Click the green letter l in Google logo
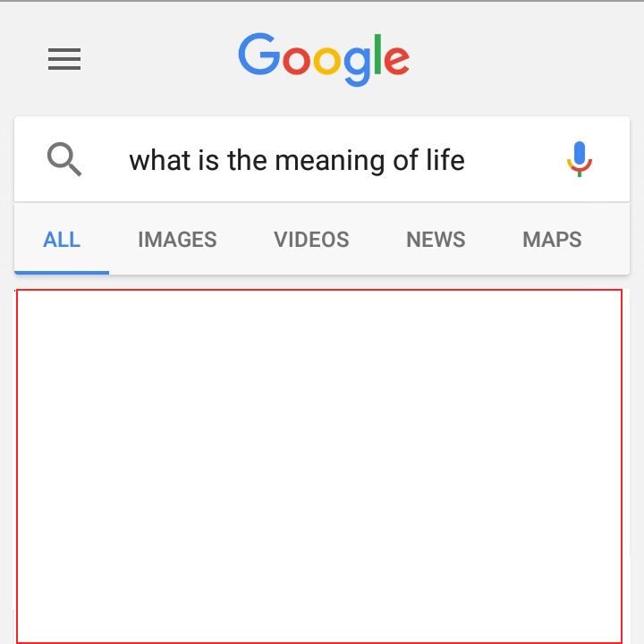 (x=377, y=55)
